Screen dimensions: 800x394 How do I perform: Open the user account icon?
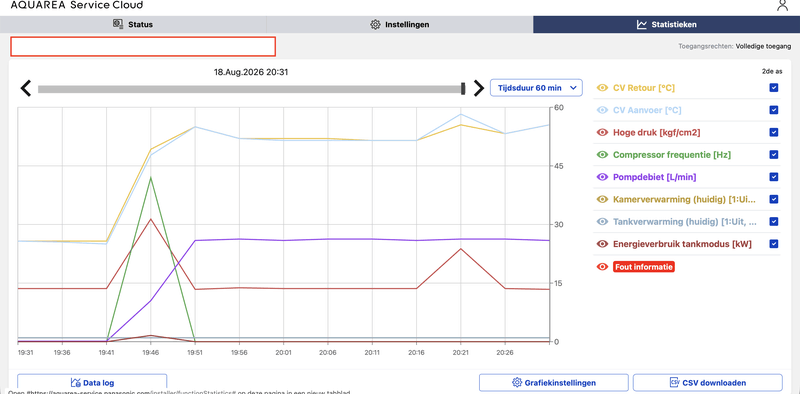pyautogui.click(x=782, y=5)
